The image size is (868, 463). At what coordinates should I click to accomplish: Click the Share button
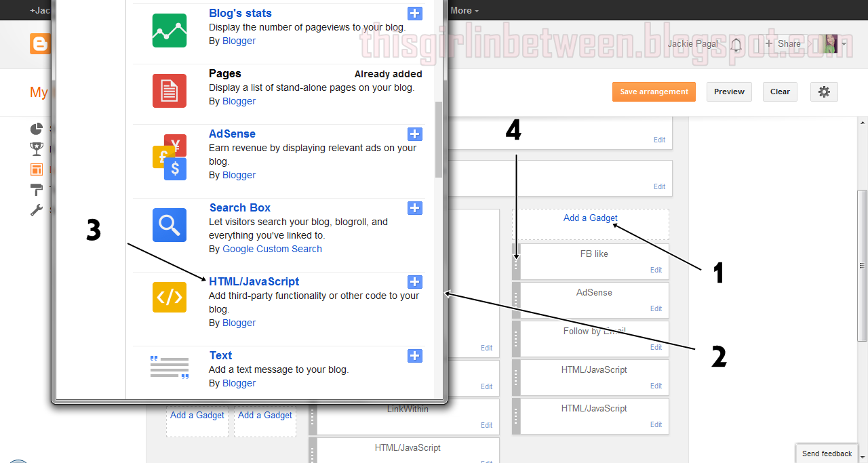coord(783,43)
